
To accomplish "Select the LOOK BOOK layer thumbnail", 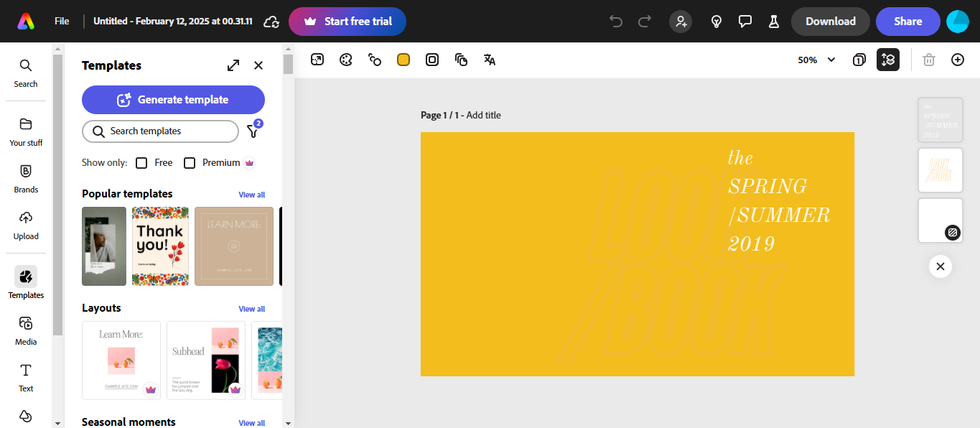I will tap(941, 170).
